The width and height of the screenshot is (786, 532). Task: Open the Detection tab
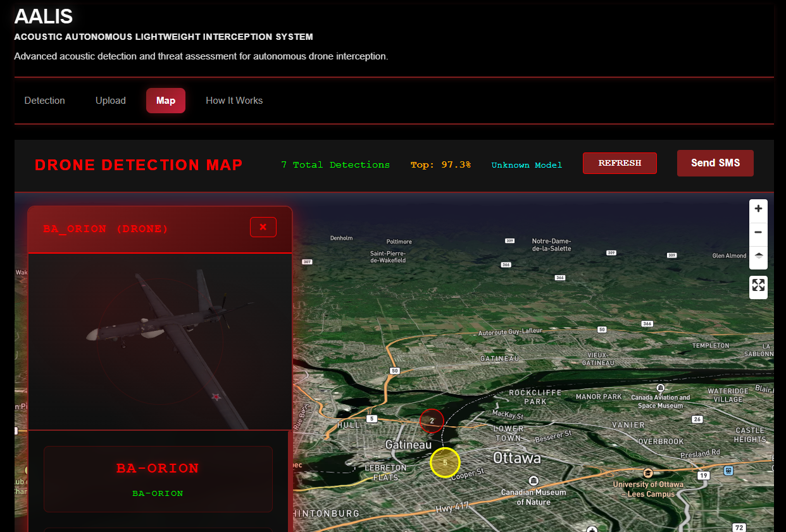(x=44, y=101)
